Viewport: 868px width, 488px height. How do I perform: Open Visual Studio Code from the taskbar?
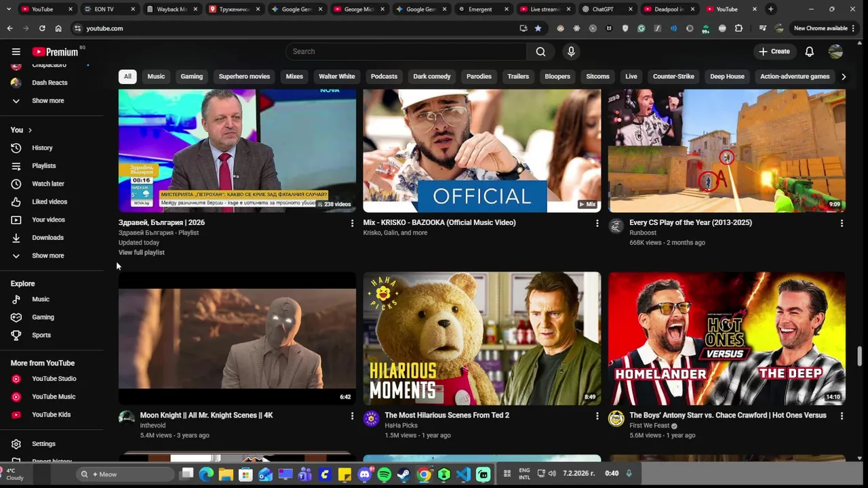pyautogui.click(x=464, y=474)
